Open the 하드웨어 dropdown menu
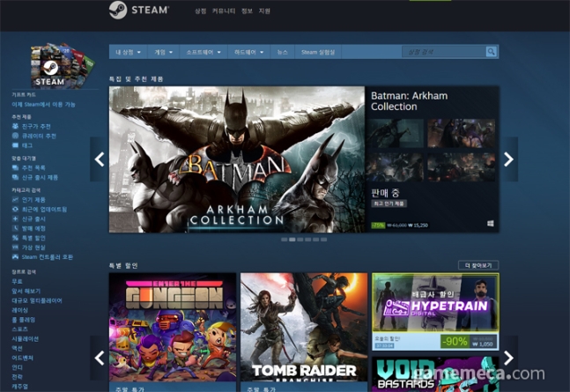This screenshot has width=570, height=392. pos(249,52)
